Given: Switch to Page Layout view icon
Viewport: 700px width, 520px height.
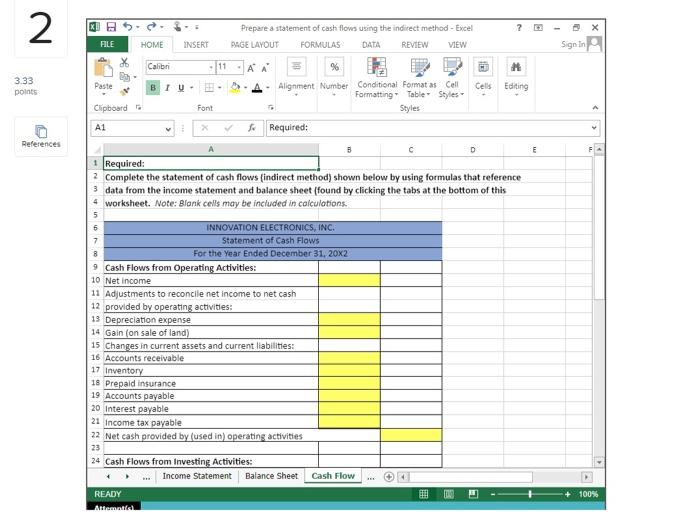Looking at the screenshot, I should coord(449,494).
